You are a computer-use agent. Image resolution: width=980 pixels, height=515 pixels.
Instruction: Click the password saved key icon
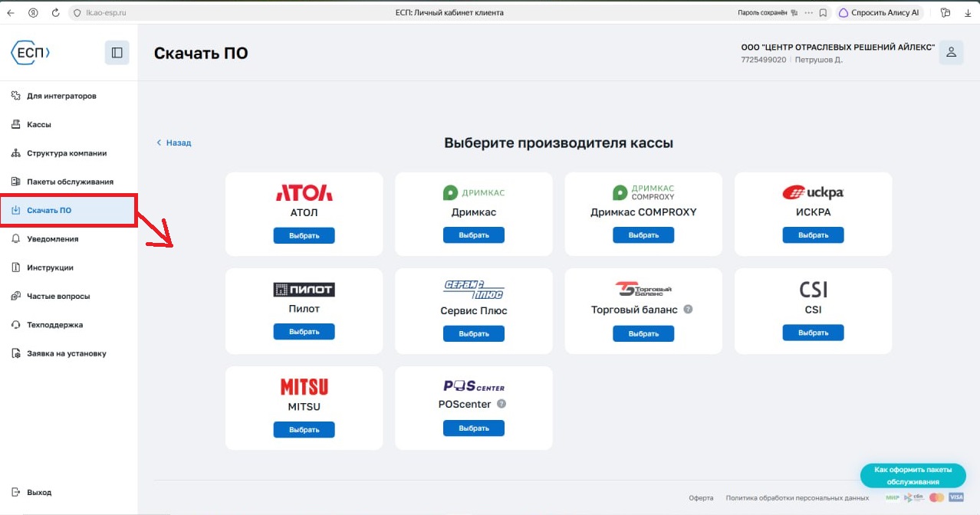(x=794, y=13)
